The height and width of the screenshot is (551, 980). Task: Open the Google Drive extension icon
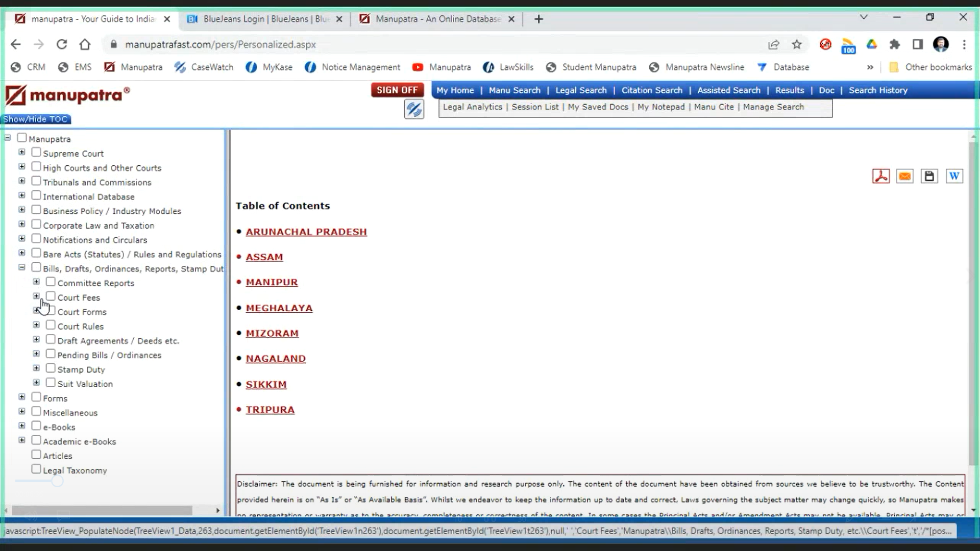point(871,44)
